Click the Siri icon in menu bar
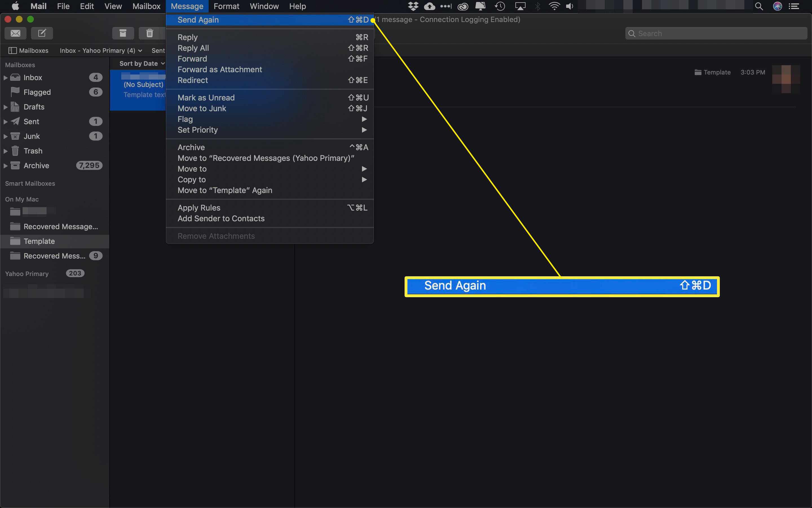 pyautogui.click(x=777, y=6)
